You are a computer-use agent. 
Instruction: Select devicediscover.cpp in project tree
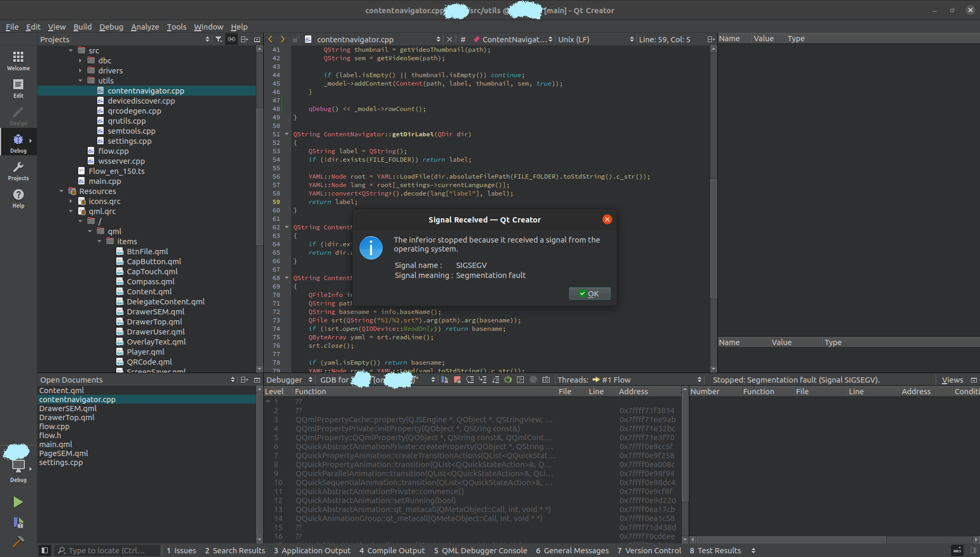tap(141, 101)
